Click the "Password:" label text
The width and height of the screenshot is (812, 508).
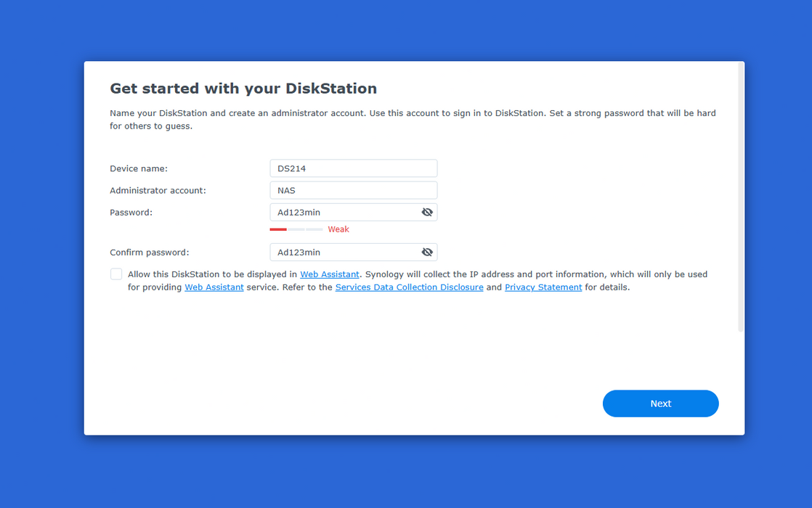(131, 212)
